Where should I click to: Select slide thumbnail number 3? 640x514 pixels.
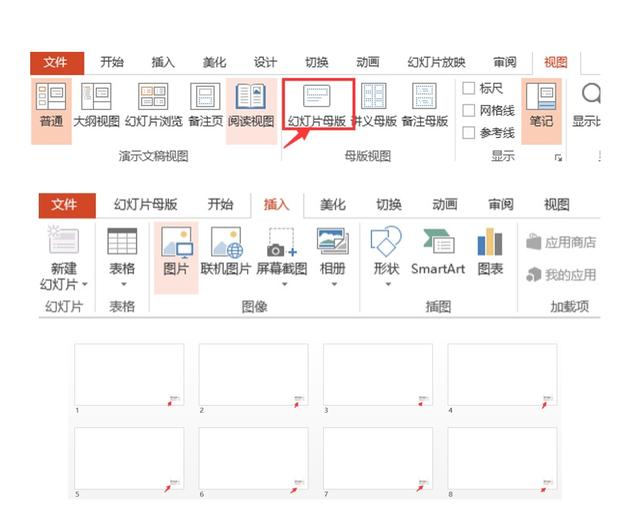378,375
